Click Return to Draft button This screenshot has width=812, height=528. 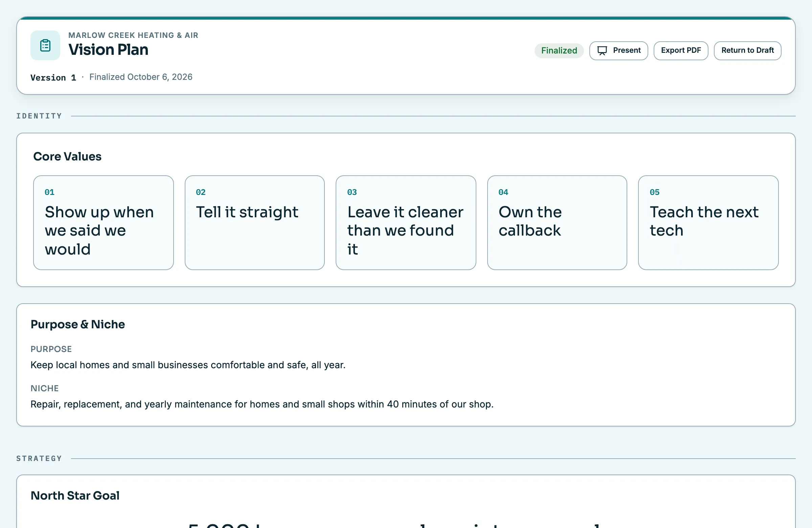(x=747, y=50)
